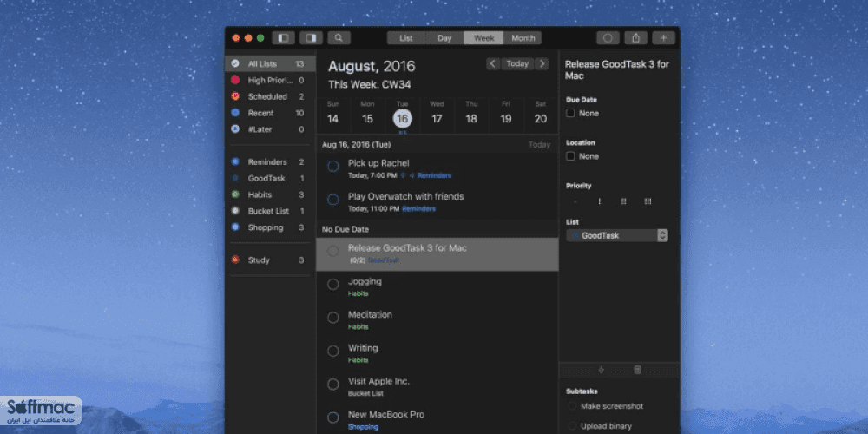Complete the Pick up Rachel task circle
The height and width of the screenshot is (434, 868).
coord(332,166)
